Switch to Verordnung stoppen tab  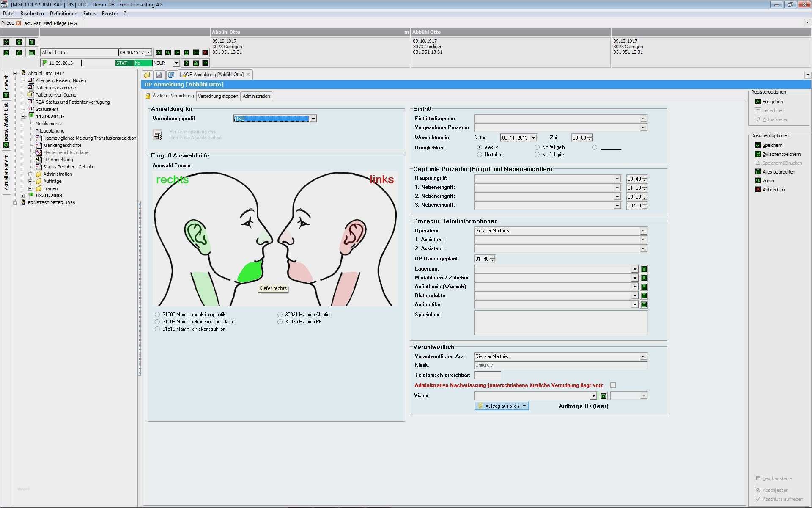click(218, 96)
